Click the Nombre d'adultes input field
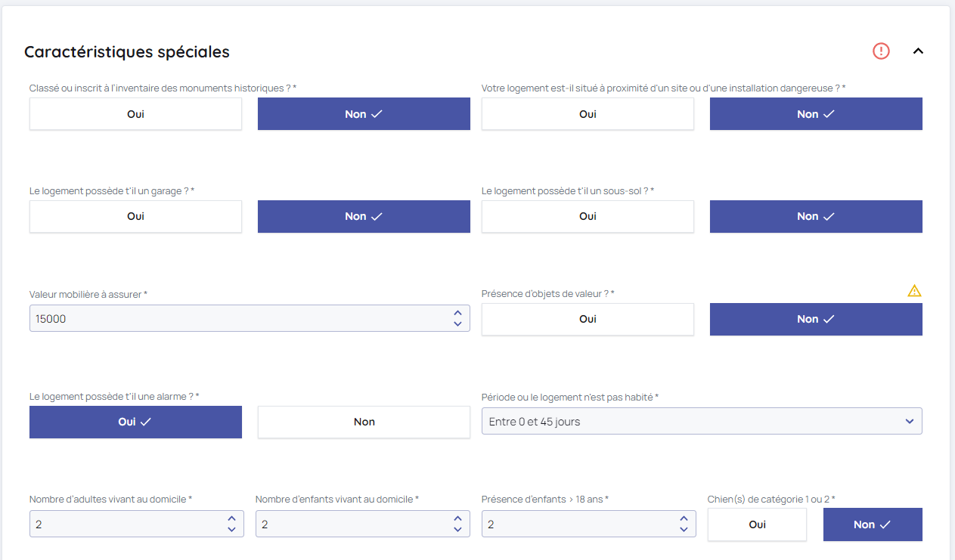Screen dimensions: 955x560 [125, 524]
